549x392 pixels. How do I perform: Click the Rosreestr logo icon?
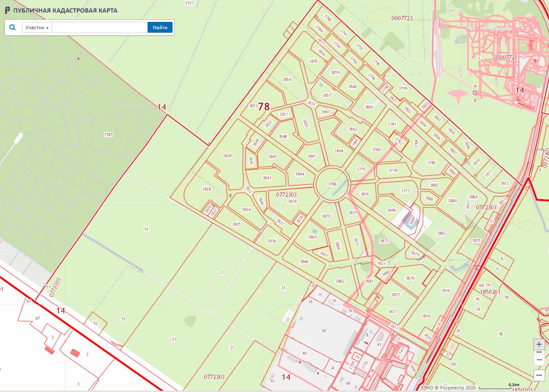coord(7,10)
